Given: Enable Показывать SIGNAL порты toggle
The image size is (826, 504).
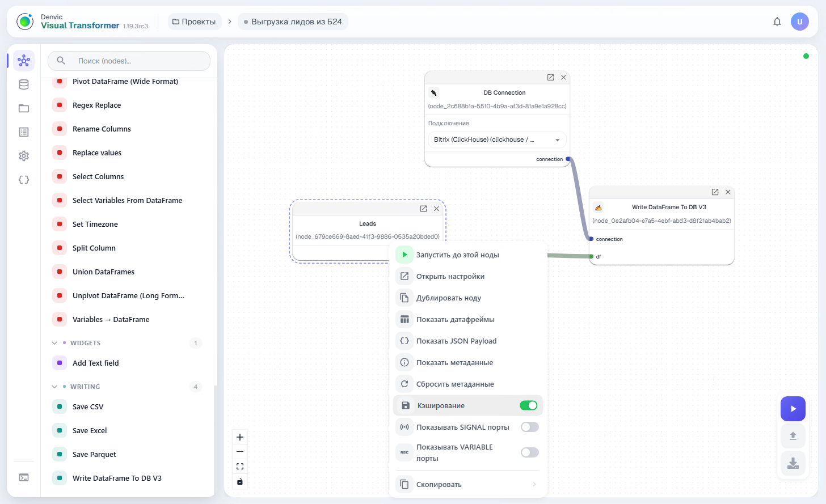Looking at the screenshot, I should [x=530, y=427].
